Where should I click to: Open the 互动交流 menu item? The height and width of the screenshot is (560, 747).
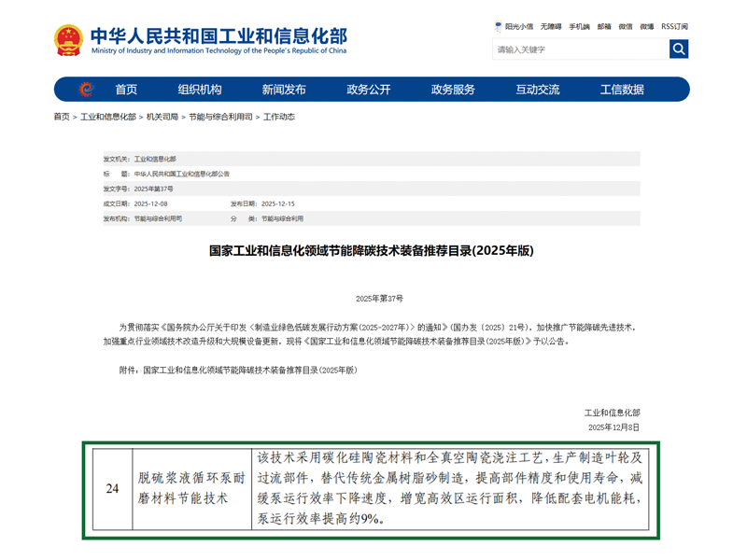(x=538, y=90)
